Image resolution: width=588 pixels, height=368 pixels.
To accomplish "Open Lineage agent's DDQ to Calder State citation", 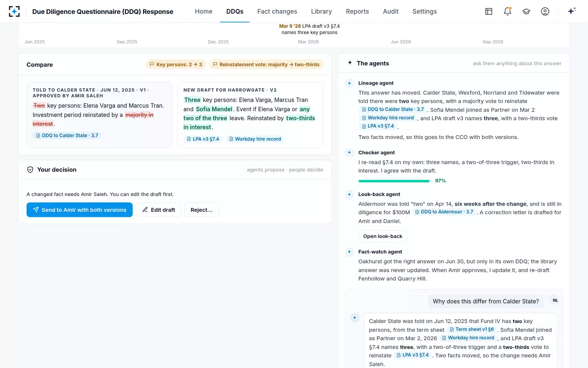I will click(393, 109).
